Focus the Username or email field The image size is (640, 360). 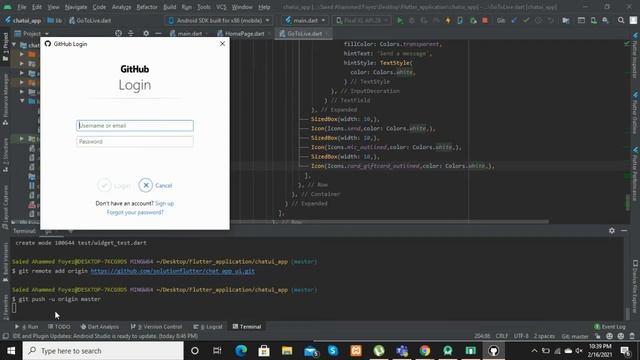click(135, 126)
